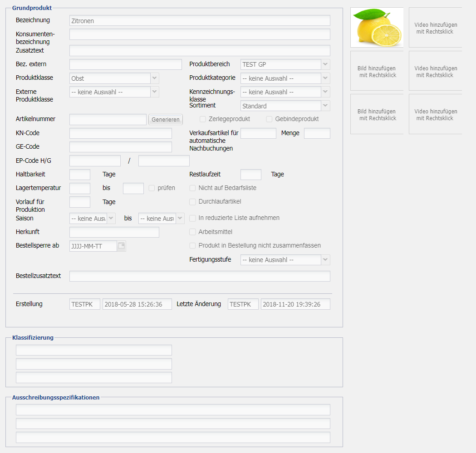Click the top Video hinzufügen placeholder
Viewport: 476px width, 453px height.
pos(435,28)
